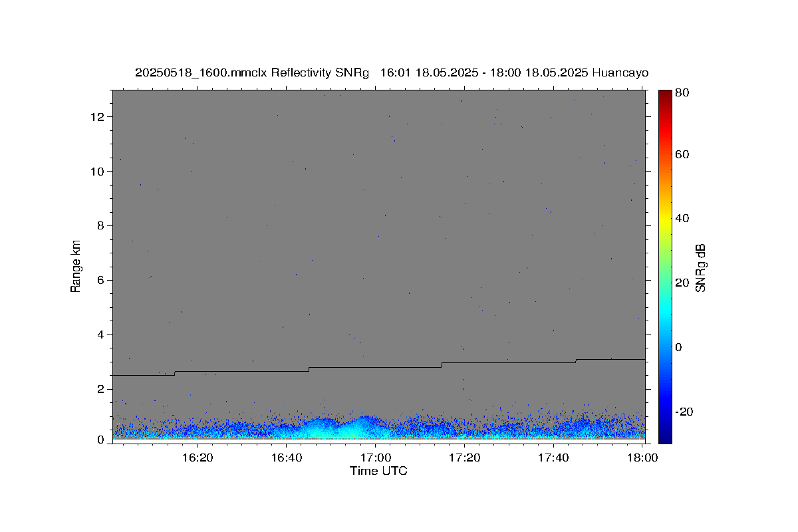Click the 6 range tick label

pos(102,281)
